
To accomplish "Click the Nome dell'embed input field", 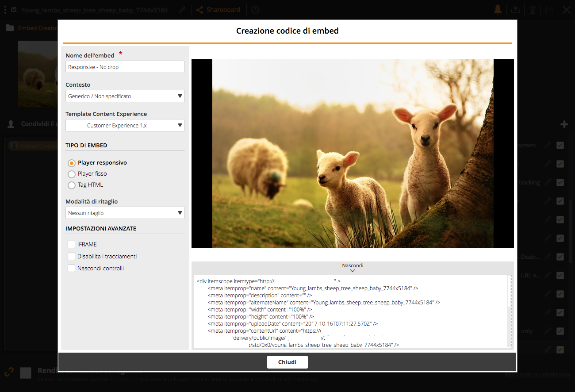I will (125, 67).
